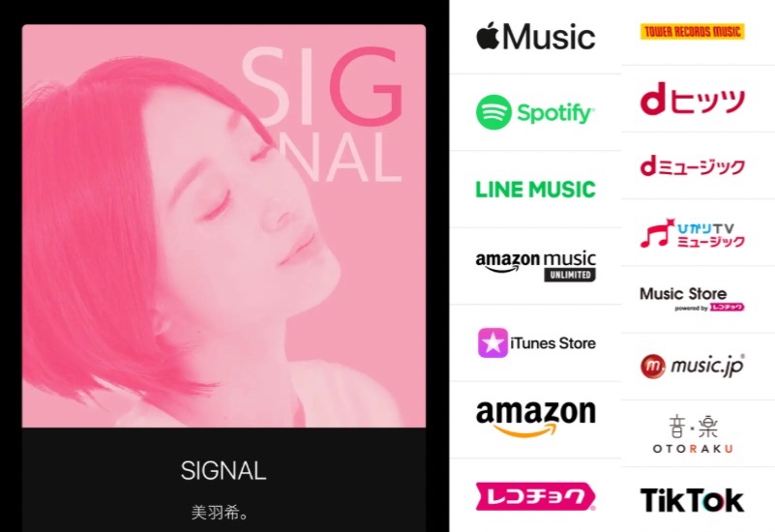This screenshot has width=775, height=532.
Task: Open the Apple Music link
Action: pos(535,37)
